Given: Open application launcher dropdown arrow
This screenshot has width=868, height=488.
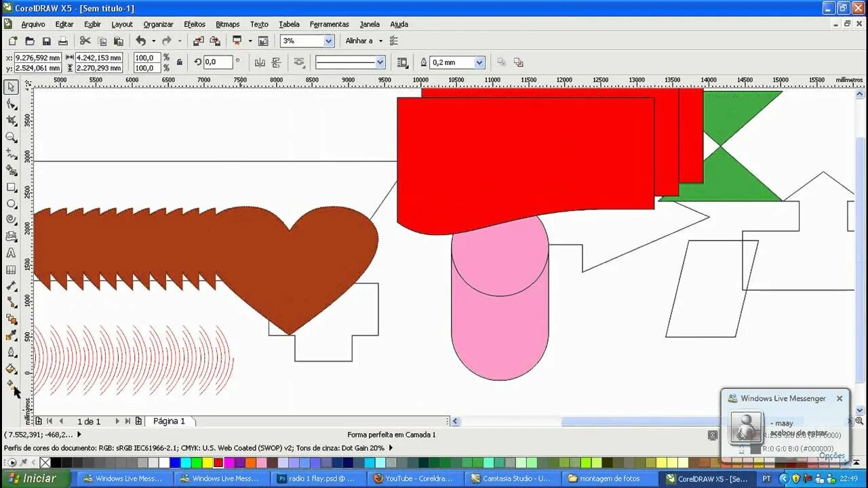Looking at the screenshot, I should [x=250, y=41].
